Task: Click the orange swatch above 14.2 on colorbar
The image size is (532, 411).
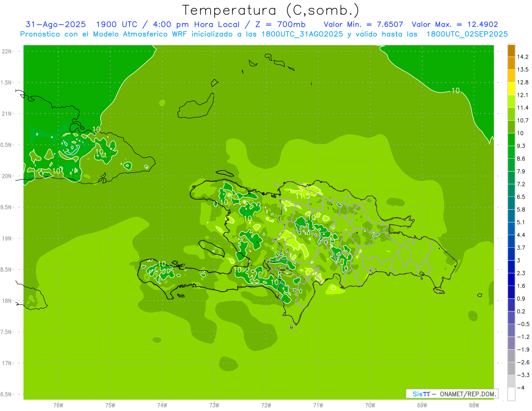Action: point(511,51)
